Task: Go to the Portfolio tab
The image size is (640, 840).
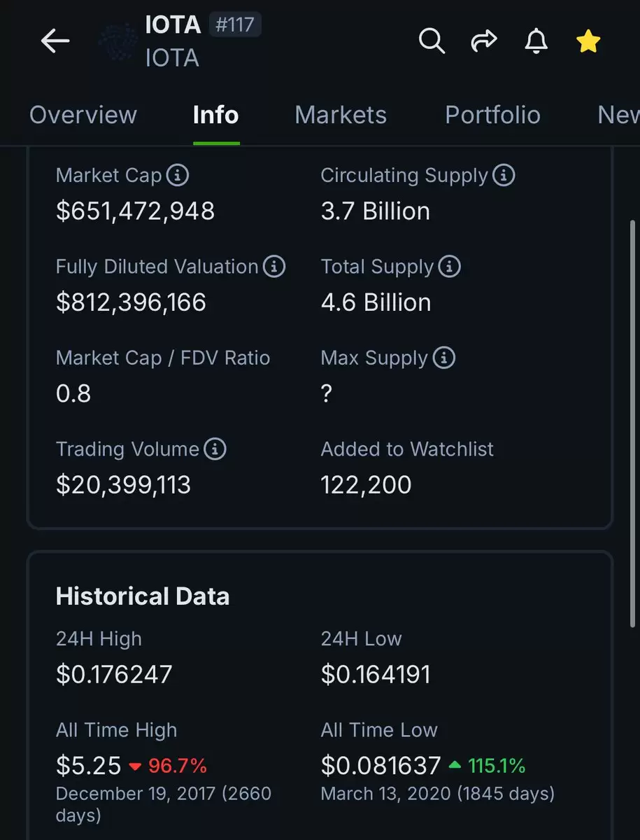Action: (493, 115)
